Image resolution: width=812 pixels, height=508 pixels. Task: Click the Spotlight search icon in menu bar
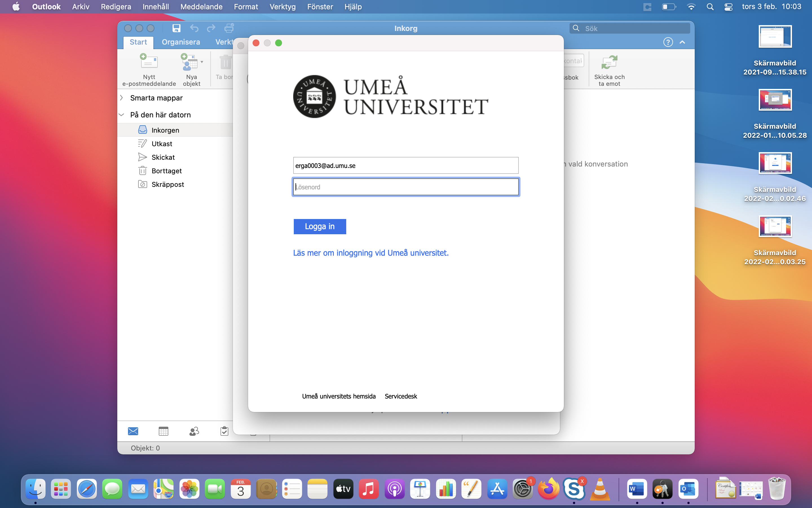[x=710, y=7]
